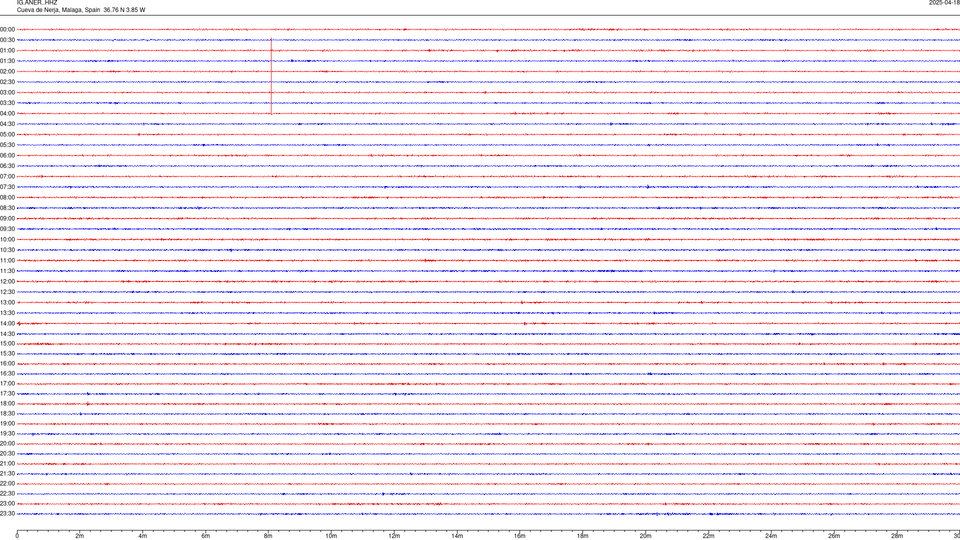Click the 12m tick label on the axis

pyautogui.click(x=394, y=536)
